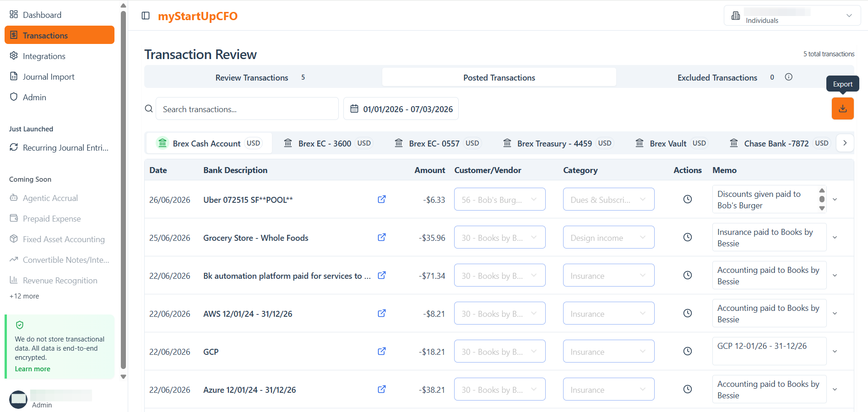Viewport: 868px width, 412px height.
Task: Click the Revenue Recognition sidebar item
Action: [x=60, y=280]
